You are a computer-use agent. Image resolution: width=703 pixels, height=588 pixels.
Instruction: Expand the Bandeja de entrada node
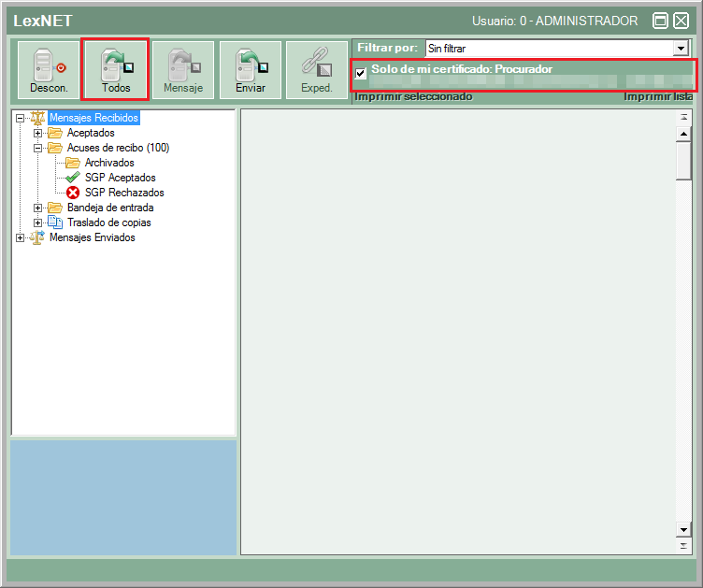38,208
